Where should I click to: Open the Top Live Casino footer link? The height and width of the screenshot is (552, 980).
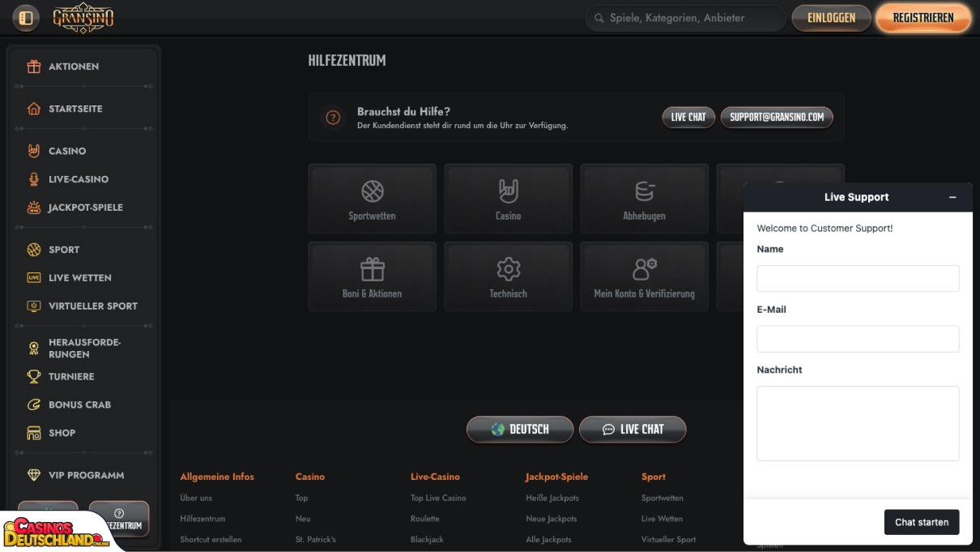click(x=438, y=498)
